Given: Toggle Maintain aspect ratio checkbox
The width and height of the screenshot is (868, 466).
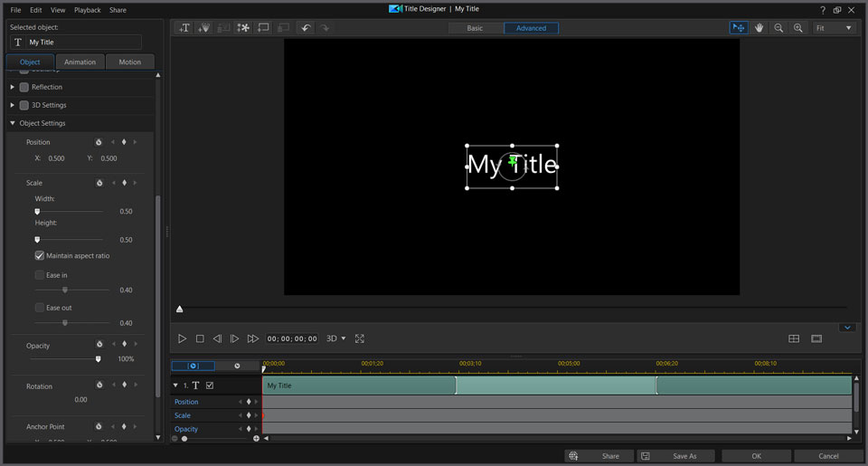Looking at the screenshot, I should coord(40,256).
